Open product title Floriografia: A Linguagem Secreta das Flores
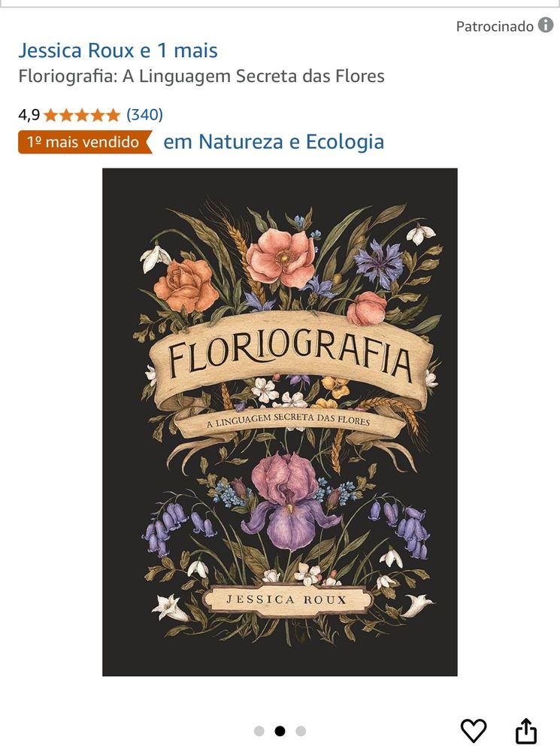 click(201, 76)
